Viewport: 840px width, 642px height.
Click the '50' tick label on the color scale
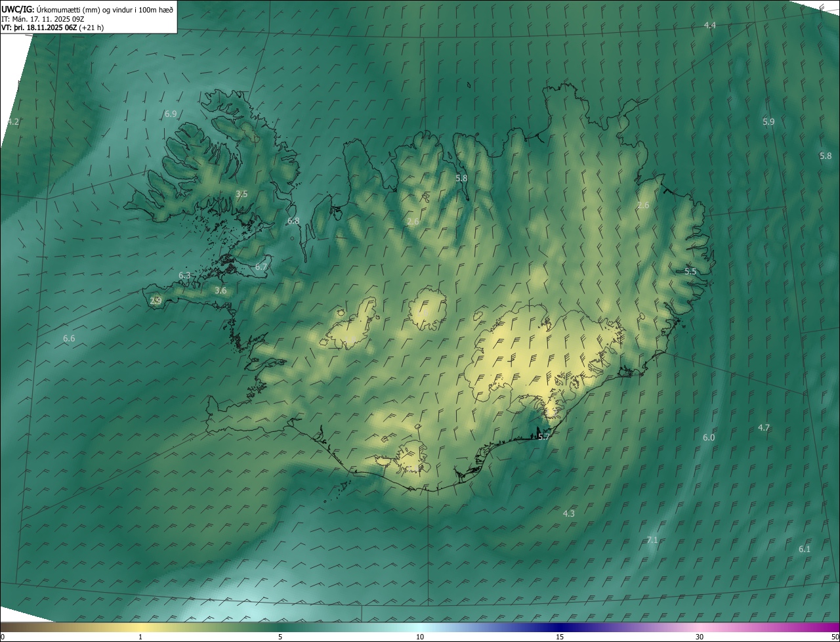835,637
